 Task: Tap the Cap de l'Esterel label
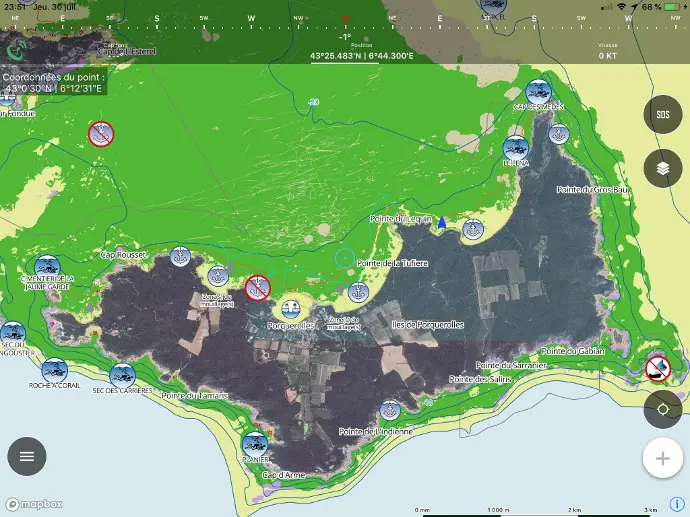point(127,51)
